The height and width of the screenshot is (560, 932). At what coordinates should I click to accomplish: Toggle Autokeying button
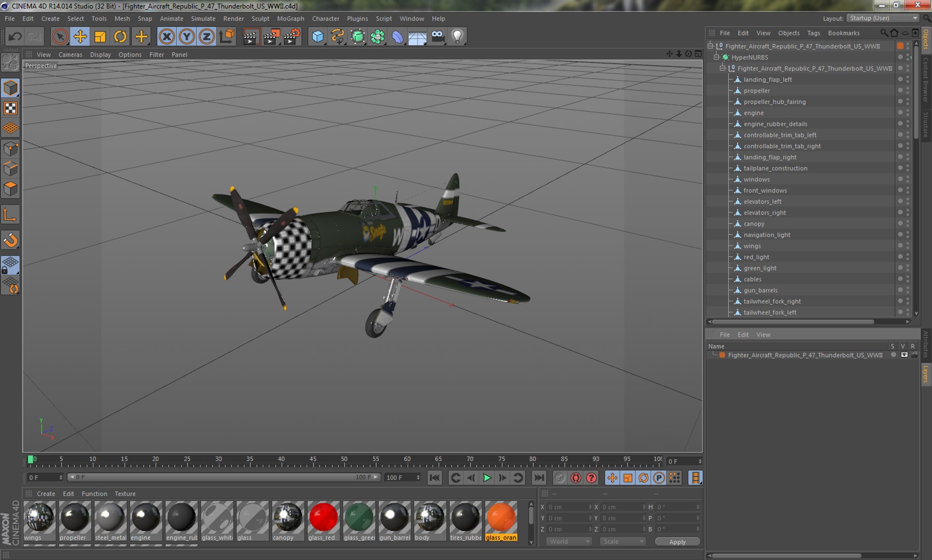click(575, 478)
